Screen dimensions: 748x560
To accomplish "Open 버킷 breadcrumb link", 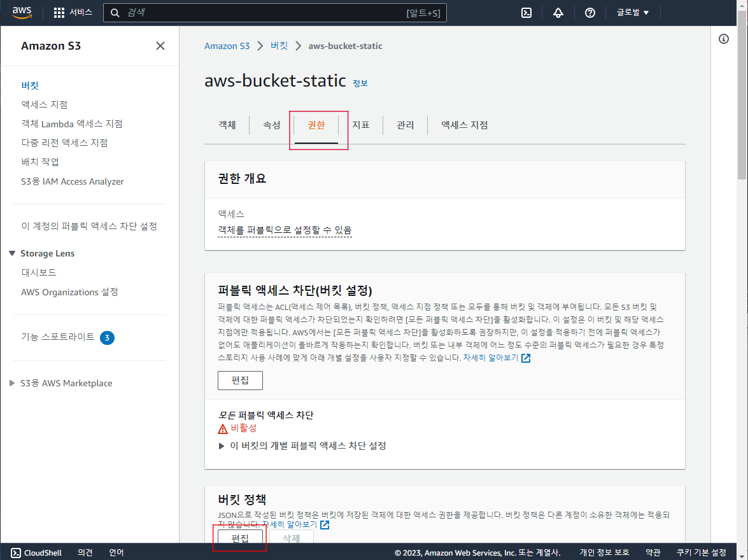I will (x=279, y=46).
